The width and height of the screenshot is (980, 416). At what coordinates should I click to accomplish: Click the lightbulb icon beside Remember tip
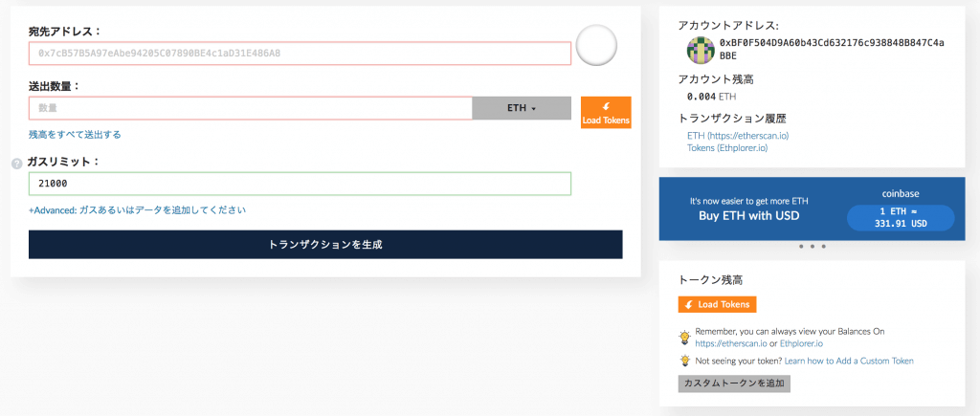(x=685, y=338)
